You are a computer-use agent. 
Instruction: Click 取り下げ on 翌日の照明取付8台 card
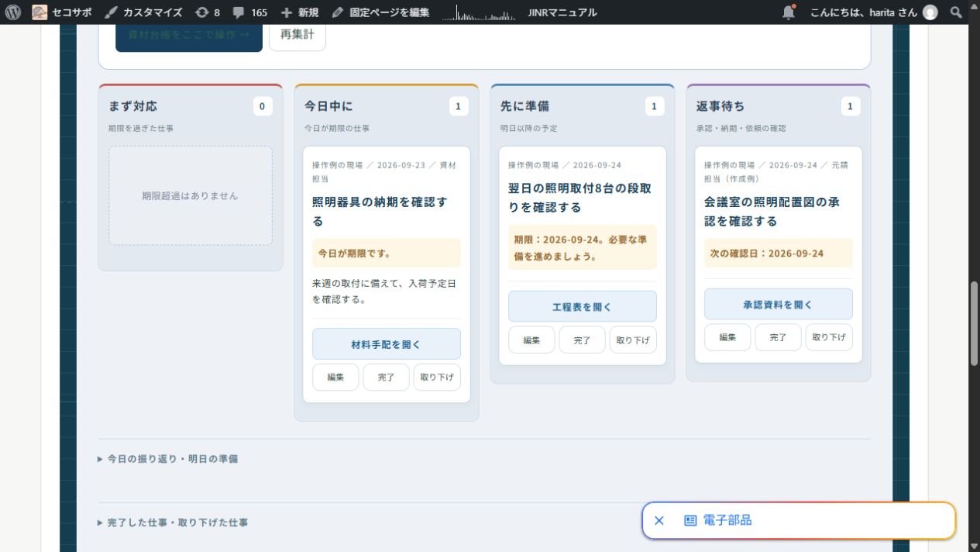click(x=633, y=340)
